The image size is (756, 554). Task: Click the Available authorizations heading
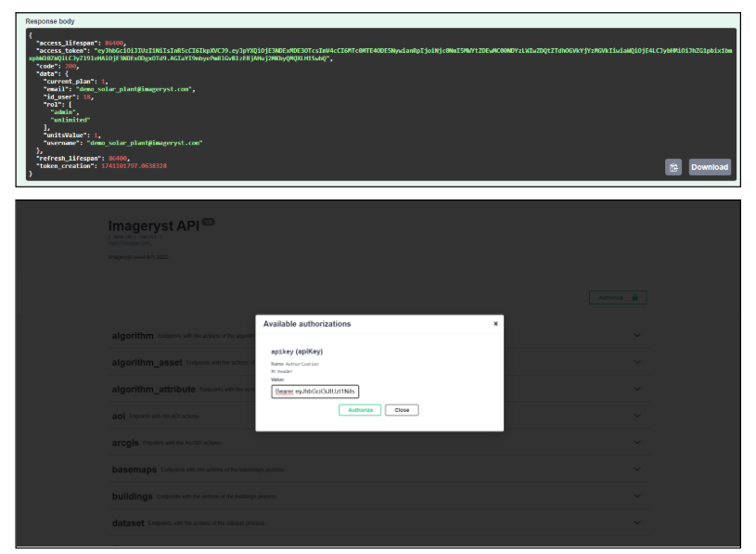(x=307, y=324)
